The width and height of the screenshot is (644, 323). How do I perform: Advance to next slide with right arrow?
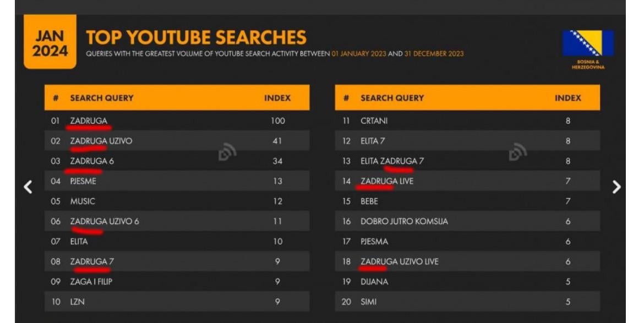(x=616, y=187)
